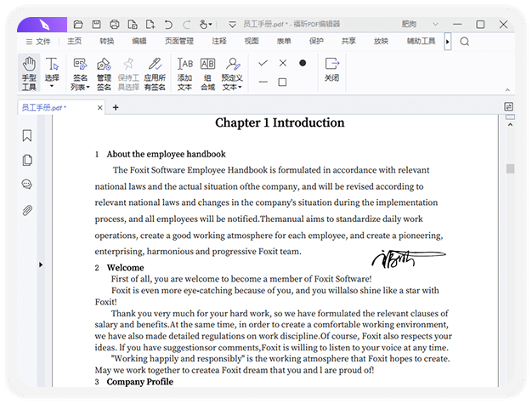Screen dimensions: 532x404
Task: Toggle 保持工具选择 pin tool
Action: [128, 74]
